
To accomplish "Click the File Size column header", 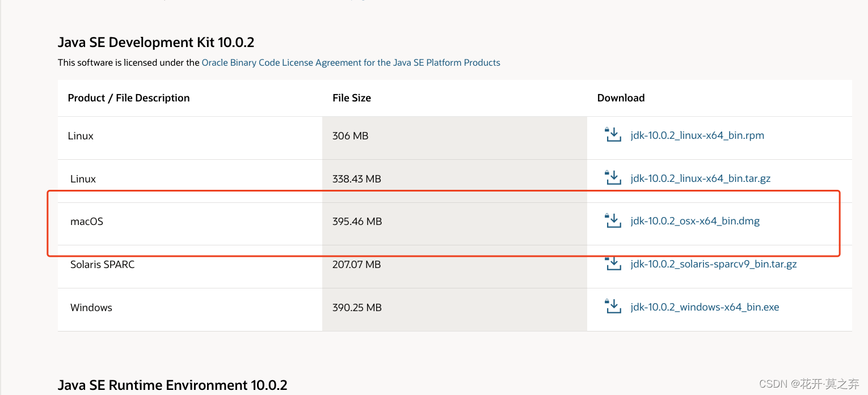I will [352, 98].
